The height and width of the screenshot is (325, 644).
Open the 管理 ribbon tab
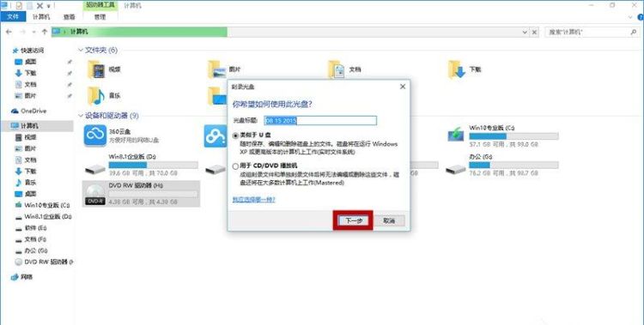coord(100,17)
